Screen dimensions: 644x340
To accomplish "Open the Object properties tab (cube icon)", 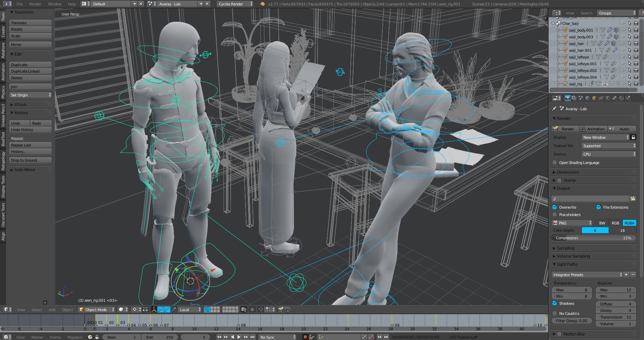I will (594, 98).
